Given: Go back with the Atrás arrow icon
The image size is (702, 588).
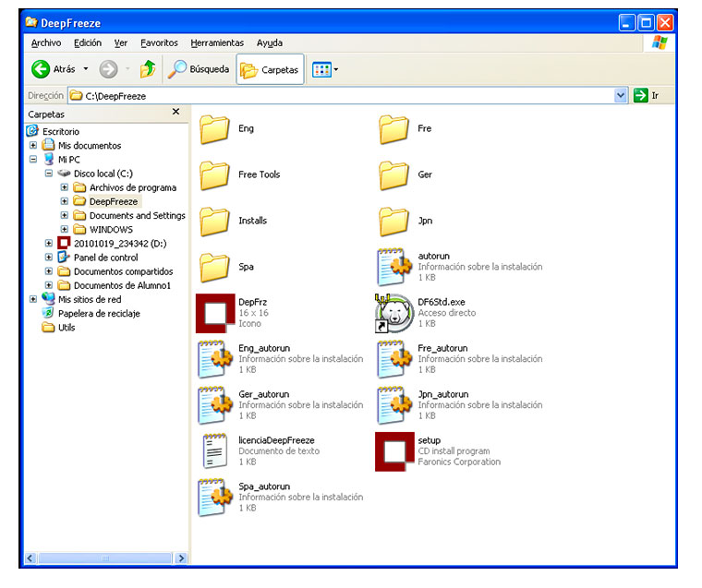Looking at the screenshot, I should (x=41, y=69).
